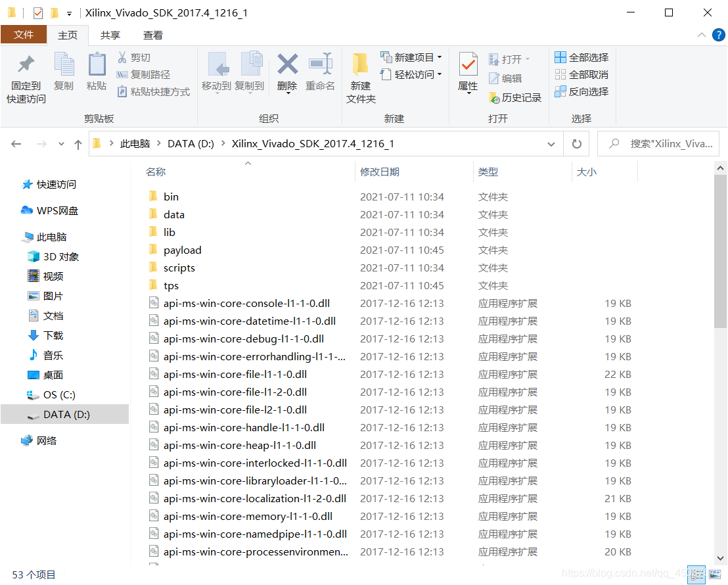Image resolution: width=728 pixels, height=585 pixels.
Task: Click the vertical scrollbar thumb
Action: coord(721,251)
